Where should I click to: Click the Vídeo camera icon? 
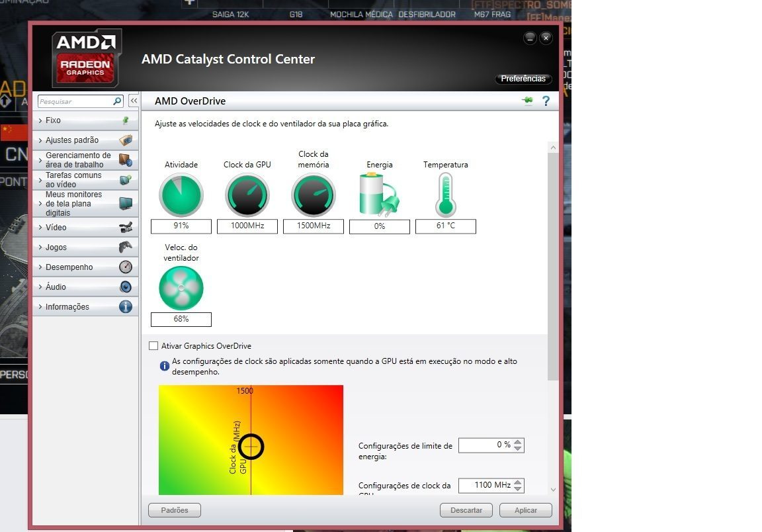coord(126,227)
